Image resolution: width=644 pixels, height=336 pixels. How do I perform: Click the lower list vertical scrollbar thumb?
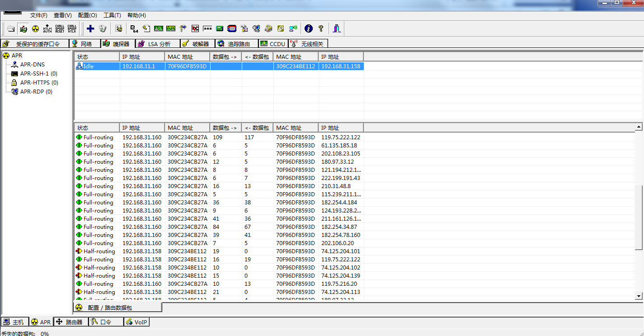pos(639,217)
